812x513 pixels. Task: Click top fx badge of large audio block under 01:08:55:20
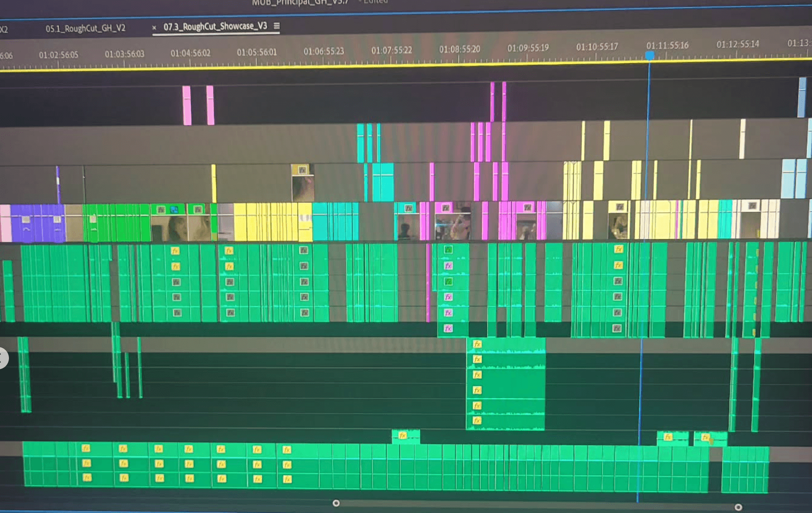pyautogui.click(x=477, y=344)
